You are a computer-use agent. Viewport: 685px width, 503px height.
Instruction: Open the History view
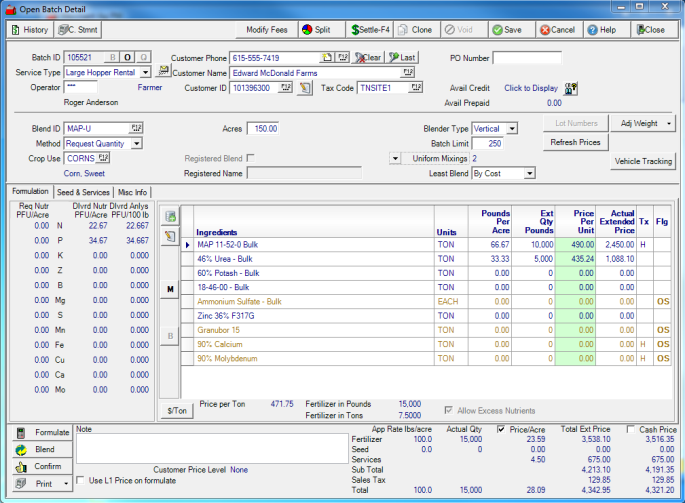[x=29, y=30]
